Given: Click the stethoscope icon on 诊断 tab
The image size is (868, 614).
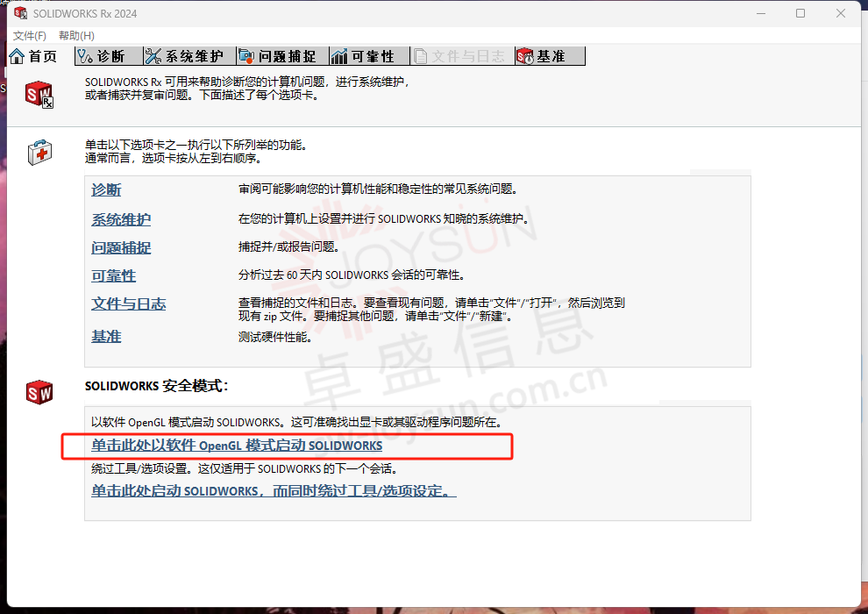Looking at the screenshot, I should 85,56.
